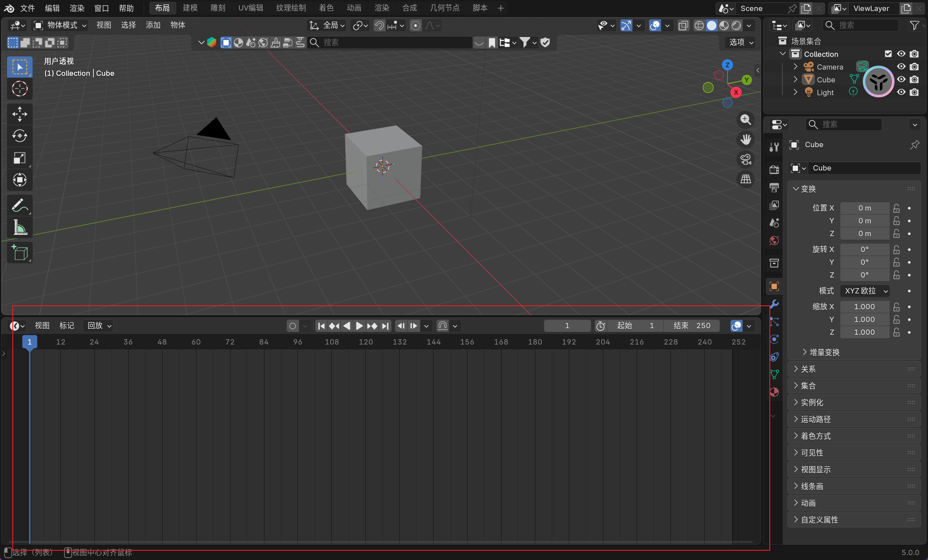Select the Scale tool
The width and height of the screenshot is (928, 560).
(x=19, y=158)
